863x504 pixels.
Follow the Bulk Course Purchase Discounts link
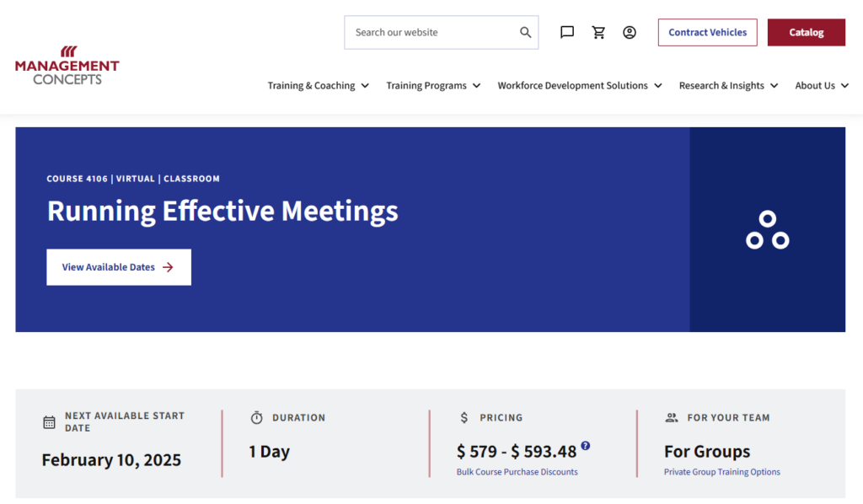[x=517, y=472]
